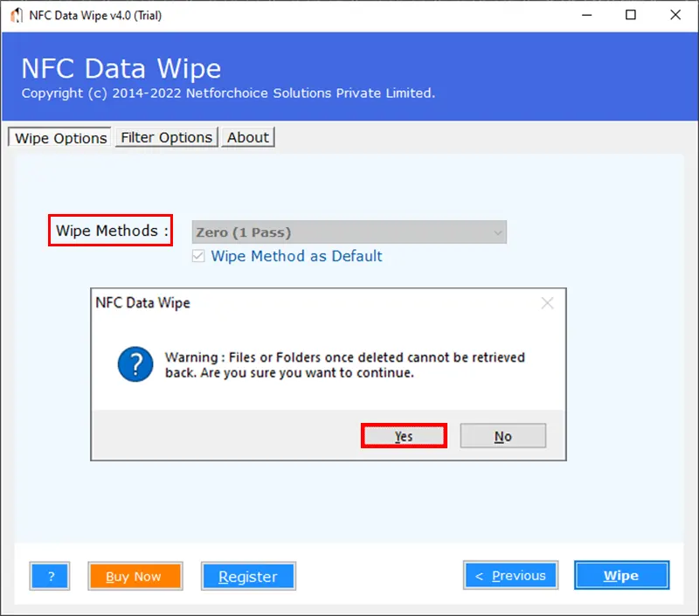Toggle Wipe Method as Default checkbox
Image resolution: width=699 pixels, height=616 pixels.
pos(198,256)
